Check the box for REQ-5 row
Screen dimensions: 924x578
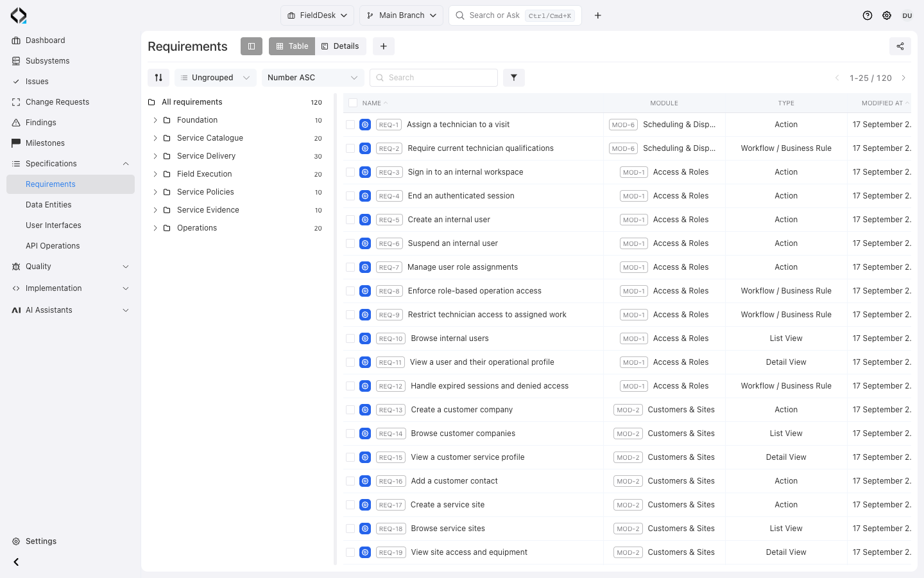point(350,220)
